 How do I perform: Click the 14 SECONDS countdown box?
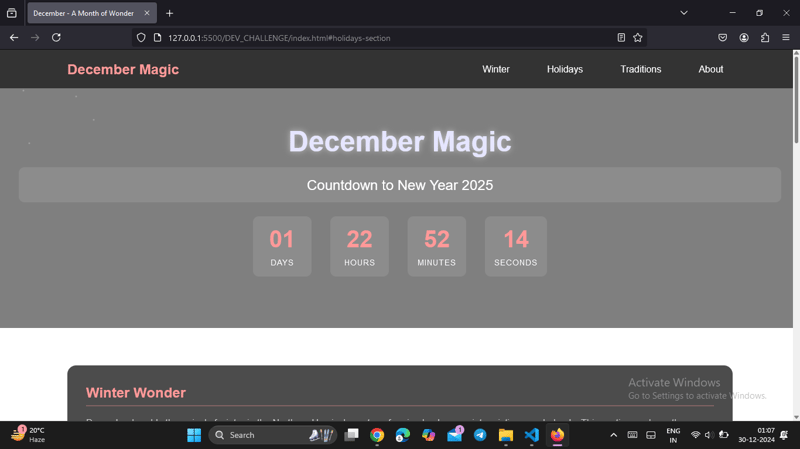pyautogui.click(x=516, y=246)
